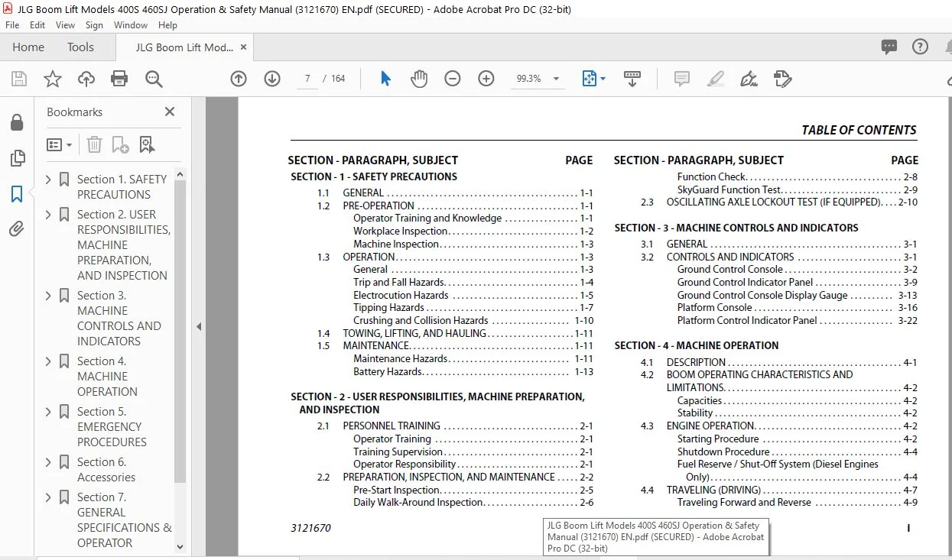Expand Section 3 MACHINE CONTROLS bookmark
Image resolution: width=952 pixels, height=560 pixels.
49,296
